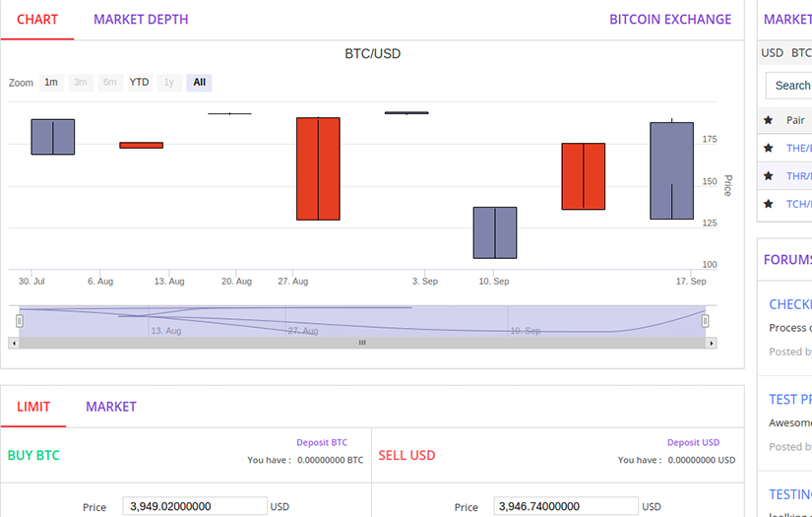Favorite the TCH/ pair with star

click(769, 204)
